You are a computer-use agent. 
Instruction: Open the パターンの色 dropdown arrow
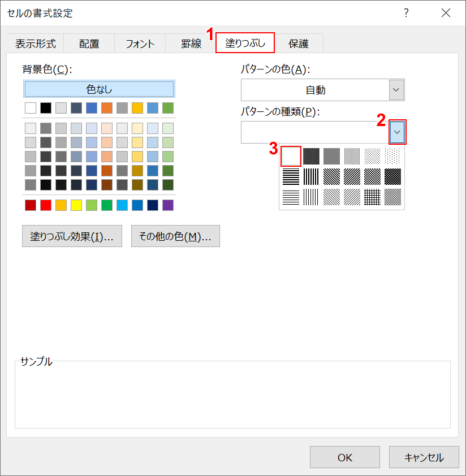pyautogui.click(x=396, y=90)
